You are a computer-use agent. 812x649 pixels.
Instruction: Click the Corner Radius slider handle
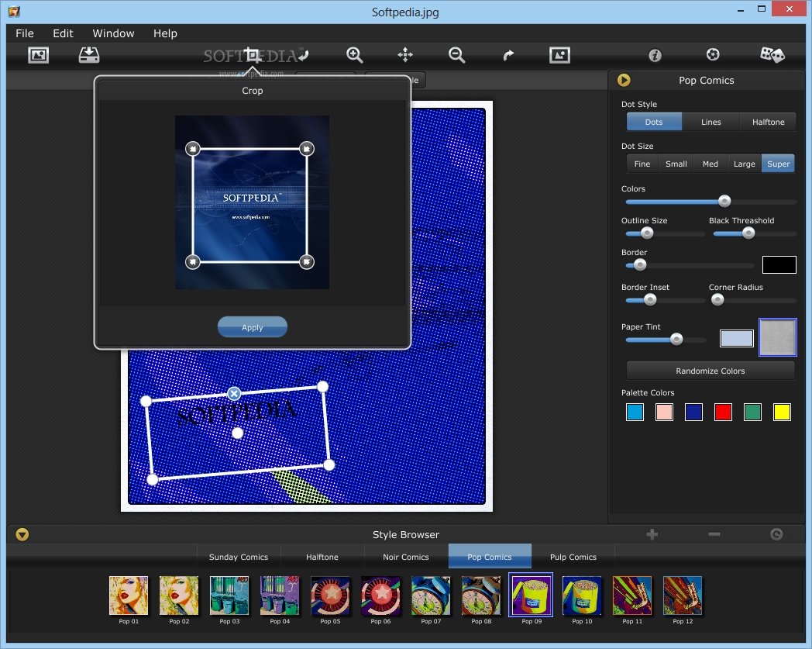pyautogui.click(x=717, y=299)
